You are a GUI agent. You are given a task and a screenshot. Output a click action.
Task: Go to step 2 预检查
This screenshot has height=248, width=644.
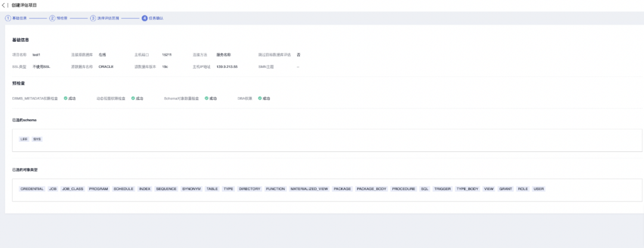[x=58, y=18]
